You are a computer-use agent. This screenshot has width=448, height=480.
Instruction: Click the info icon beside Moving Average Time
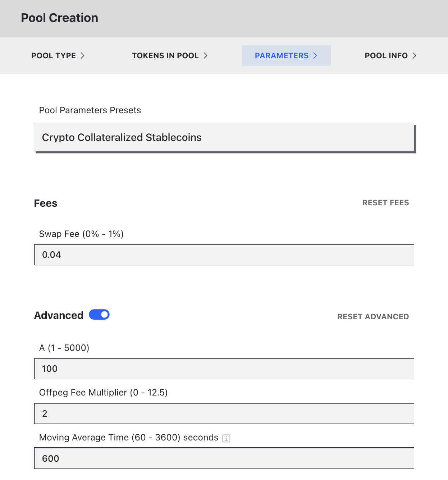[x=226, y=438]
